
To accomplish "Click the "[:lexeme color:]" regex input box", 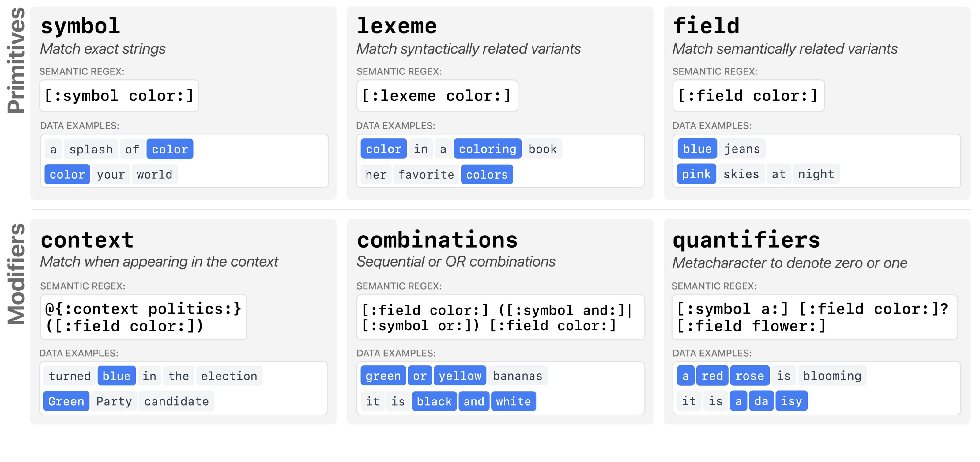I will click(437, 96).
